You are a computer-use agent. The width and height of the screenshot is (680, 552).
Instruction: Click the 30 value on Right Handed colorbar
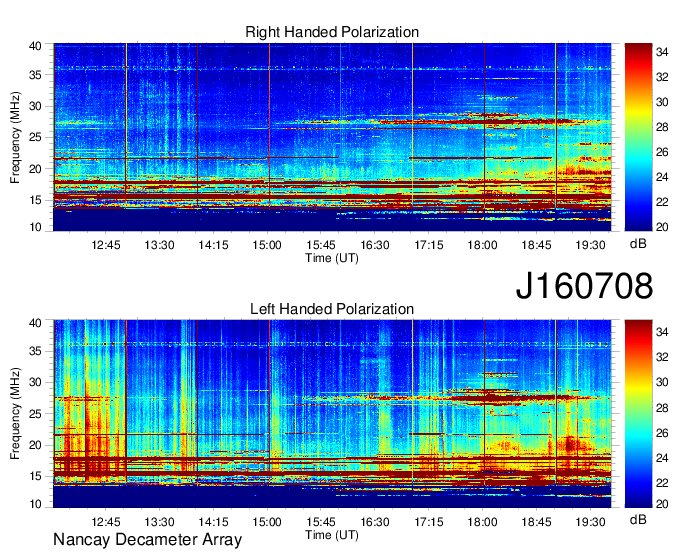662,102
